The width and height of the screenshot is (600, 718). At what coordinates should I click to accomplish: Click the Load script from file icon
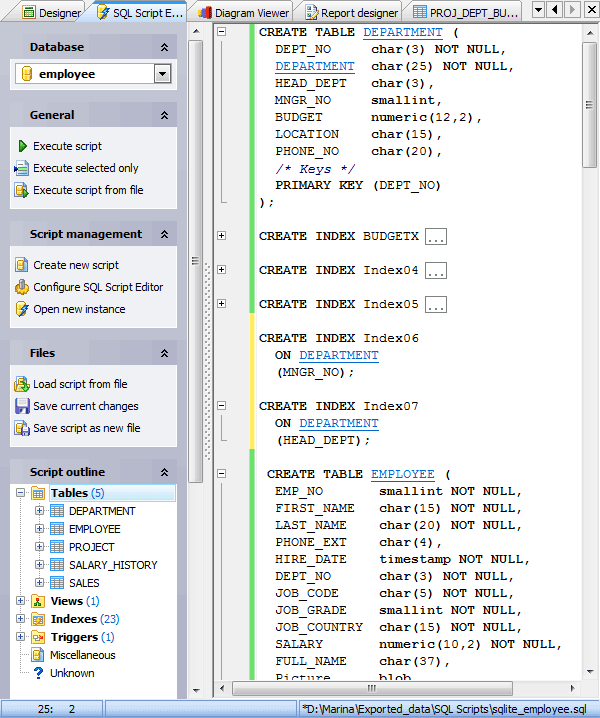click(x=22, y=384)
